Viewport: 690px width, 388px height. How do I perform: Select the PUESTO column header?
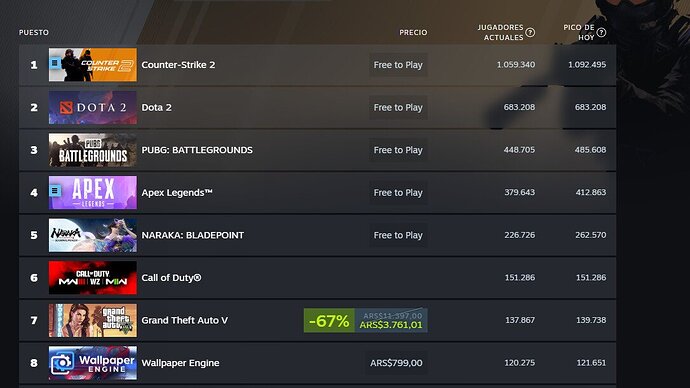click(x=34, y=33)
